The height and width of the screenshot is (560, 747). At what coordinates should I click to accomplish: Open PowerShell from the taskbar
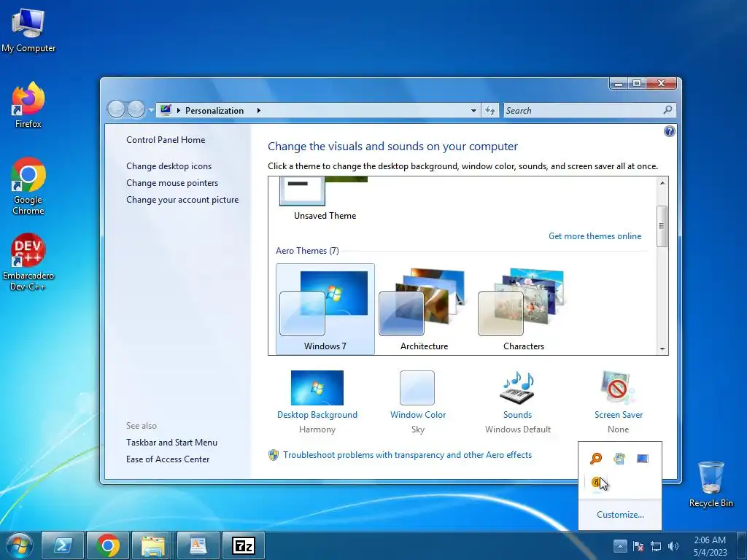tap(63, 545)
